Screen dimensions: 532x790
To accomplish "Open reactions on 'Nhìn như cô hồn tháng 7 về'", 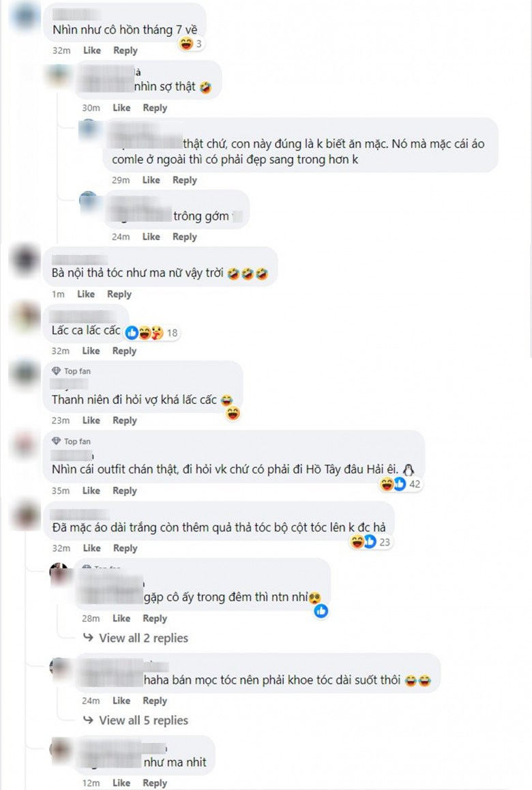I will [x=191, y=44].
